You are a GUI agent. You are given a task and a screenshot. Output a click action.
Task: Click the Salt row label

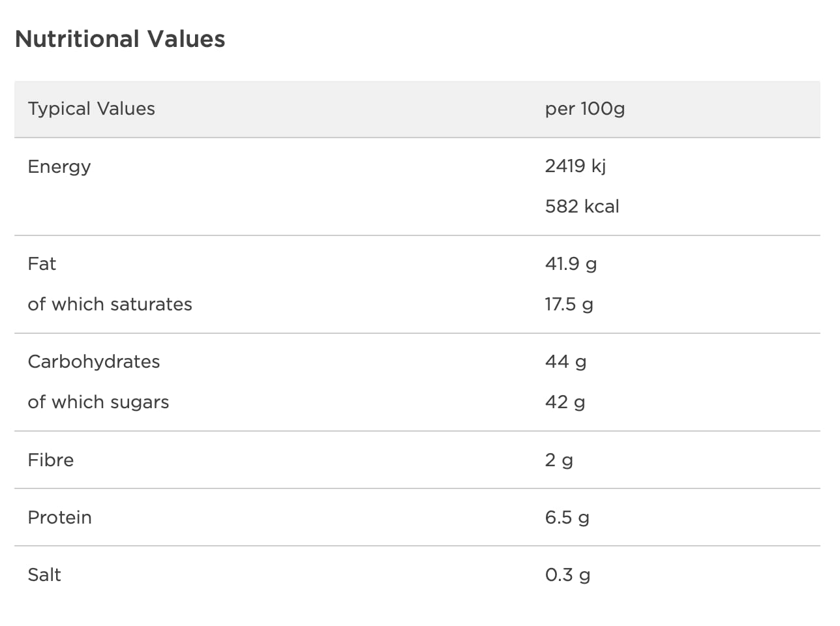click(44, 574)
